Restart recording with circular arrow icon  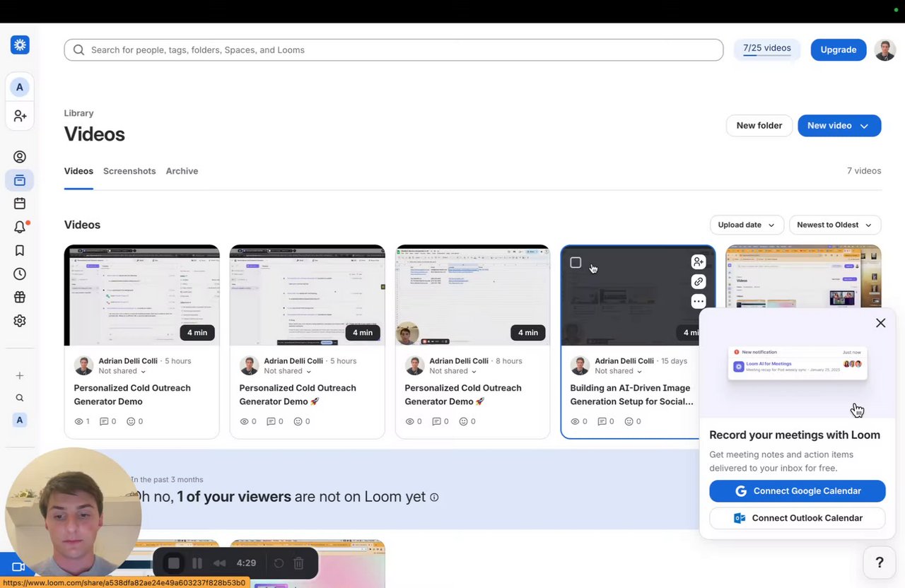(x=279, y=563)
